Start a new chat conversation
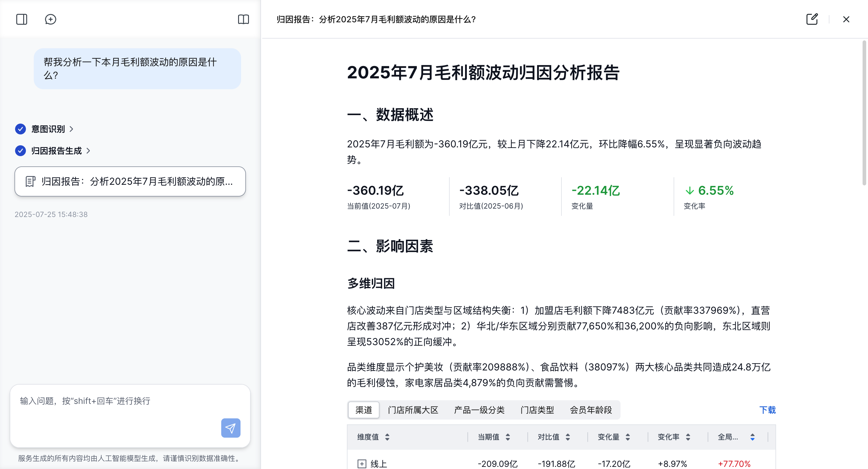This screenshot has width=868, height=469. click(51, 19)
